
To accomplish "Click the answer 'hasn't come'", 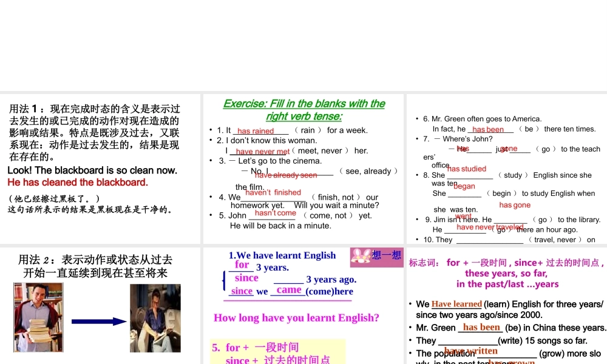I will (x=275, y=213).
